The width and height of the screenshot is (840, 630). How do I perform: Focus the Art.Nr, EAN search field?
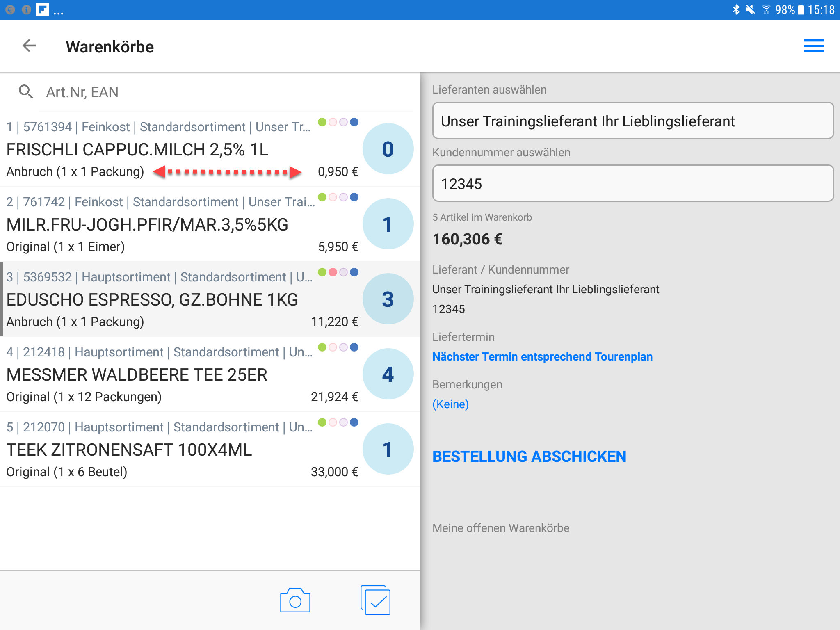pyautogui.click(x=226, y=92)
